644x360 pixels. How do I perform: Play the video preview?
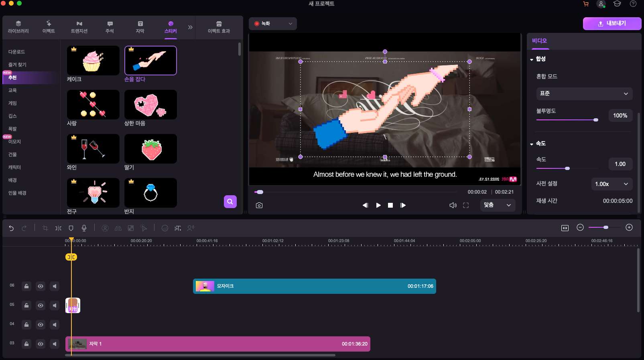click(378, 205)
